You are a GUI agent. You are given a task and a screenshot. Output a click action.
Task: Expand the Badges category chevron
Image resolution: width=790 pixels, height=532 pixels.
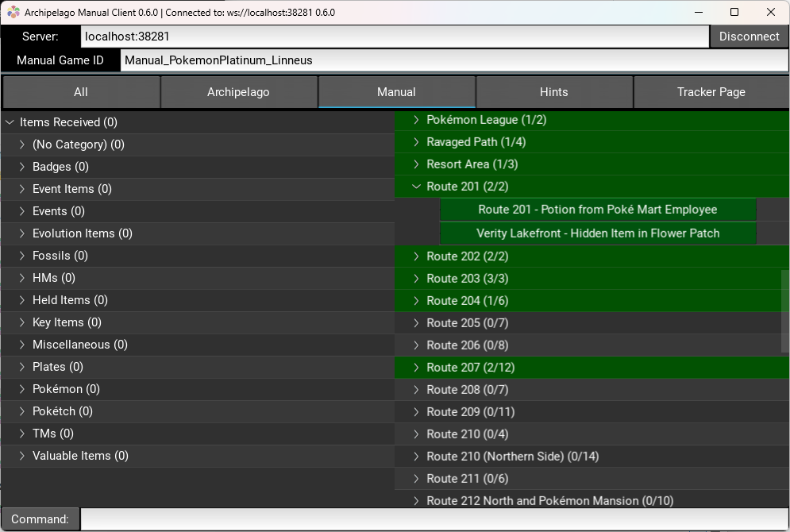tap(22, 167)
